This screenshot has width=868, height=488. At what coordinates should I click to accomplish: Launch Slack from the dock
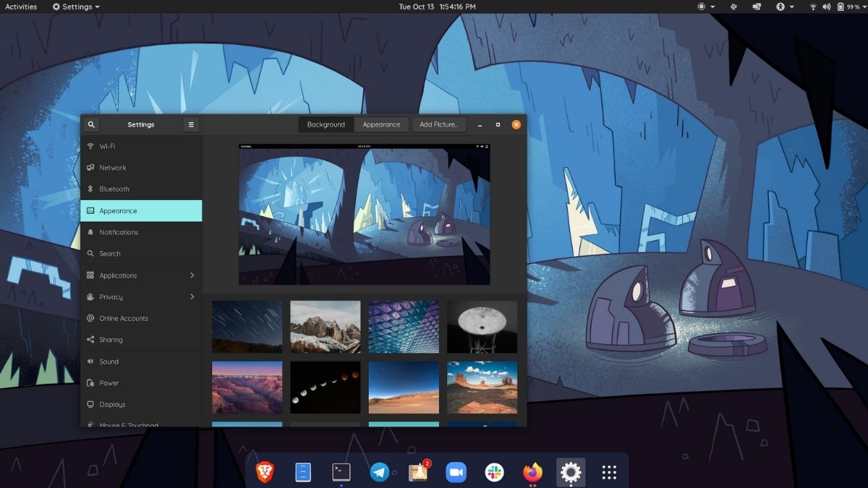tap(493, 471)
